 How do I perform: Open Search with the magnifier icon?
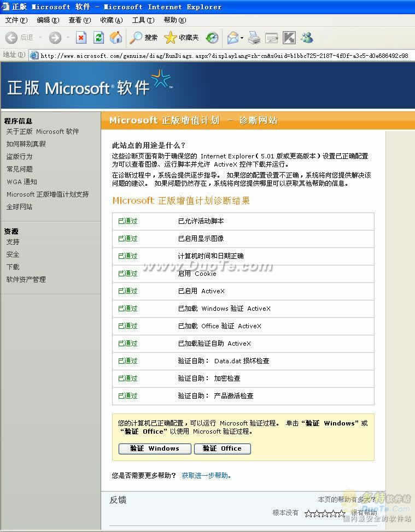pos(136,38)
